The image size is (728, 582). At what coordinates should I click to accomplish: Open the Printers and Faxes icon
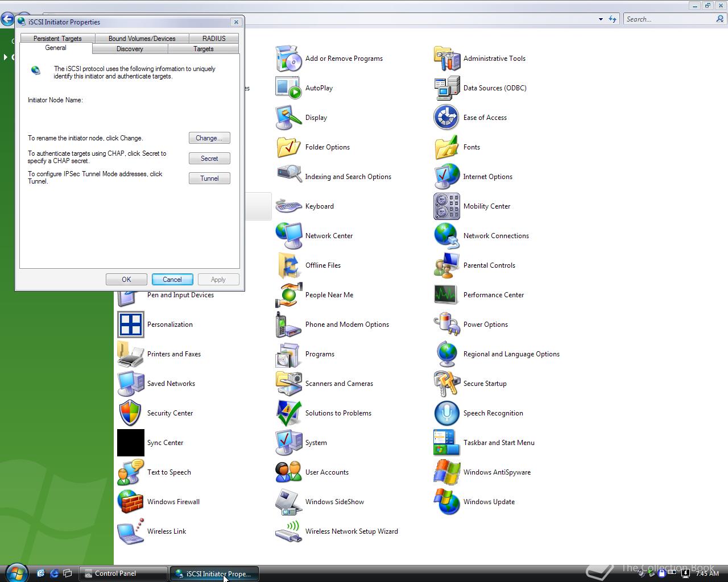131,354
